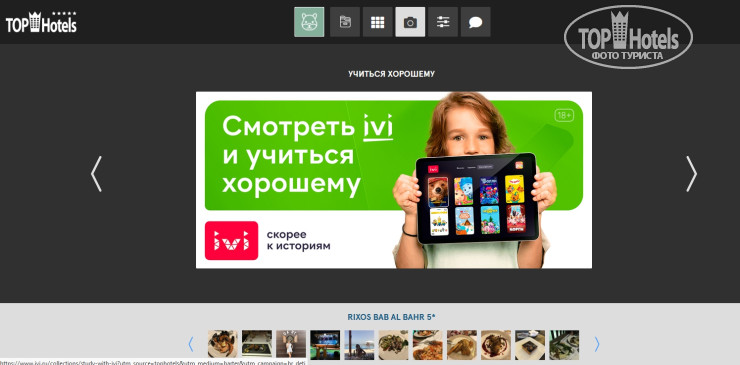Image resolution: width=740 pixels, height=365 pixels.
Task: Switch to the photo grid view icon
Action: coord(378,22)
